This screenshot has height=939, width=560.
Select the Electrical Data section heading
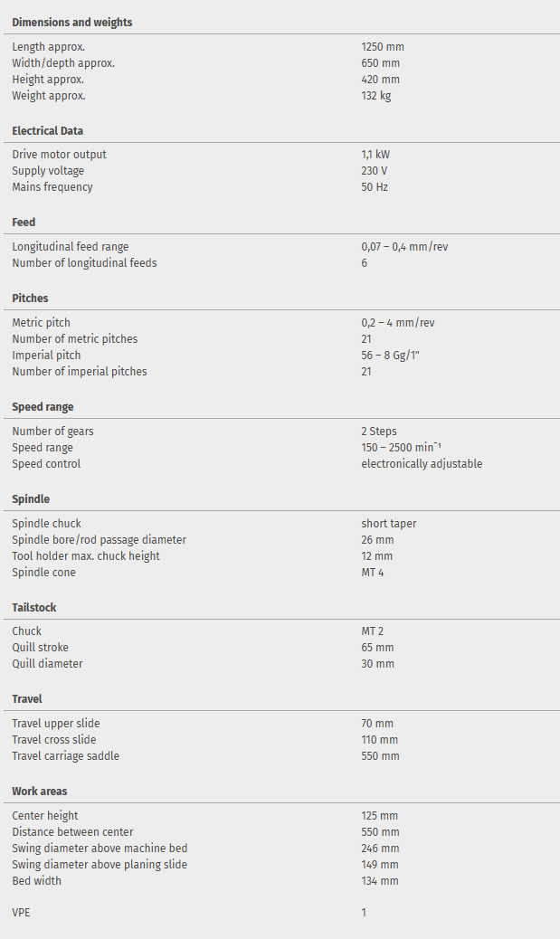[47, 131]
